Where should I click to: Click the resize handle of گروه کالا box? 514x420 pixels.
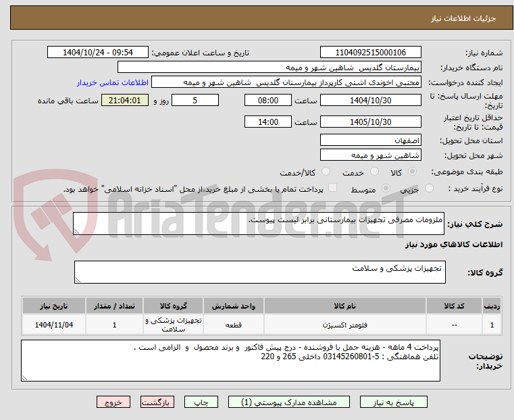[x=78, y=280]
